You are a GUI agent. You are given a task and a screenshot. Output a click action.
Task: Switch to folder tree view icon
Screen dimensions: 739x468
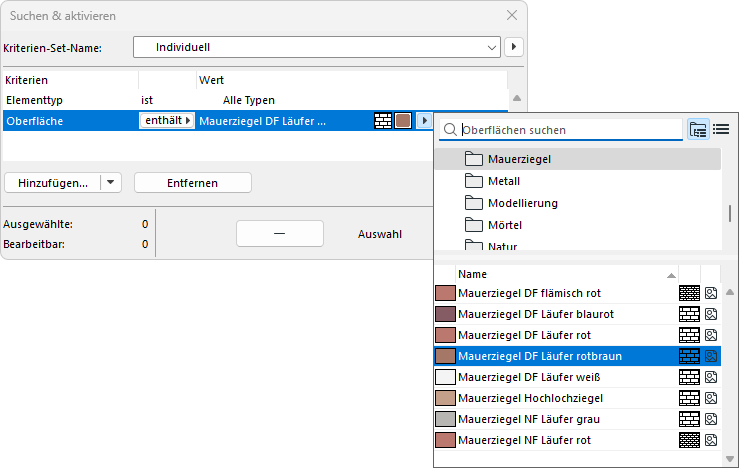tap(698, 129)
